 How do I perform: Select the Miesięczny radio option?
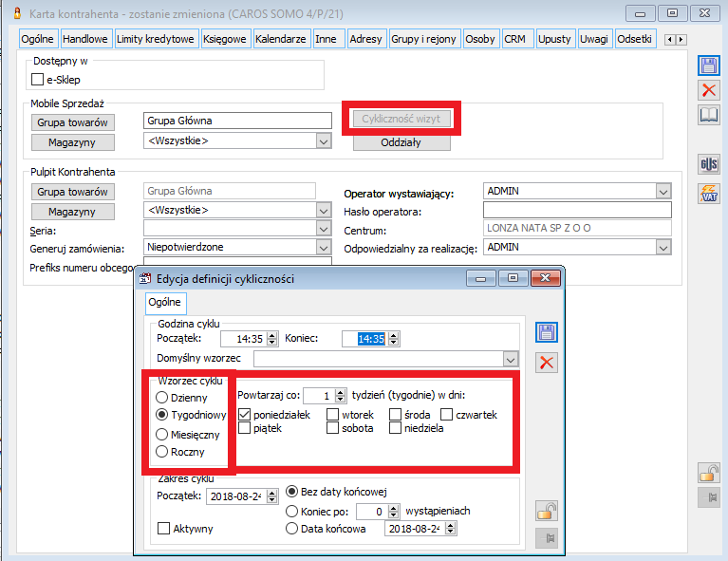162,434
